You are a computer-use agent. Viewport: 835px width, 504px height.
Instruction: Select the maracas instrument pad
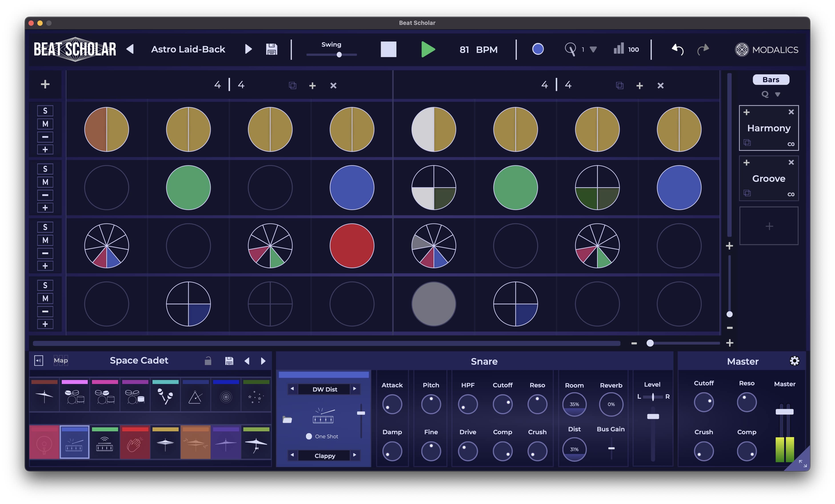click(x=165, y=396)
